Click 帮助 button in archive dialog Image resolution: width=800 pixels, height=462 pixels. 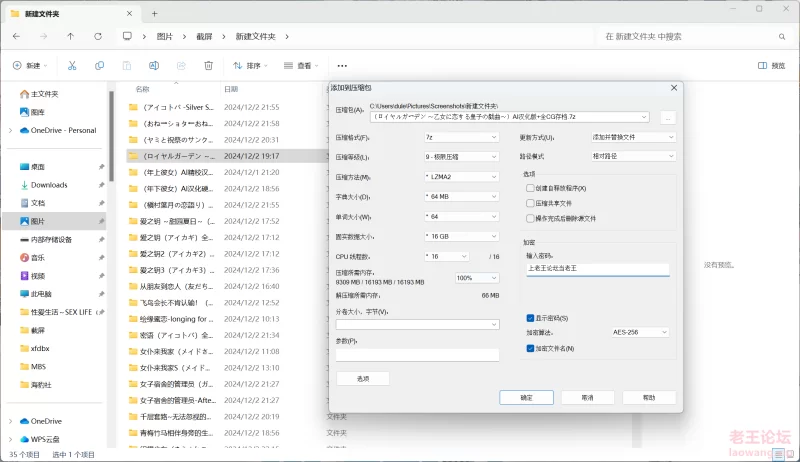(649, 397)
